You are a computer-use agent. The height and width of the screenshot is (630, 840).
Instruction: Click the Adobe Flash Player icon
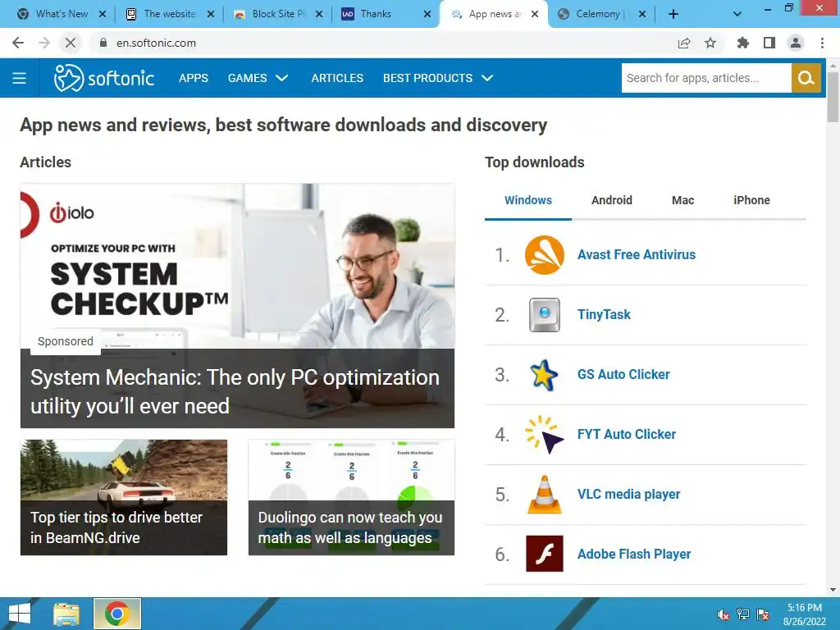pyautogui.click(x=545, y=554)
